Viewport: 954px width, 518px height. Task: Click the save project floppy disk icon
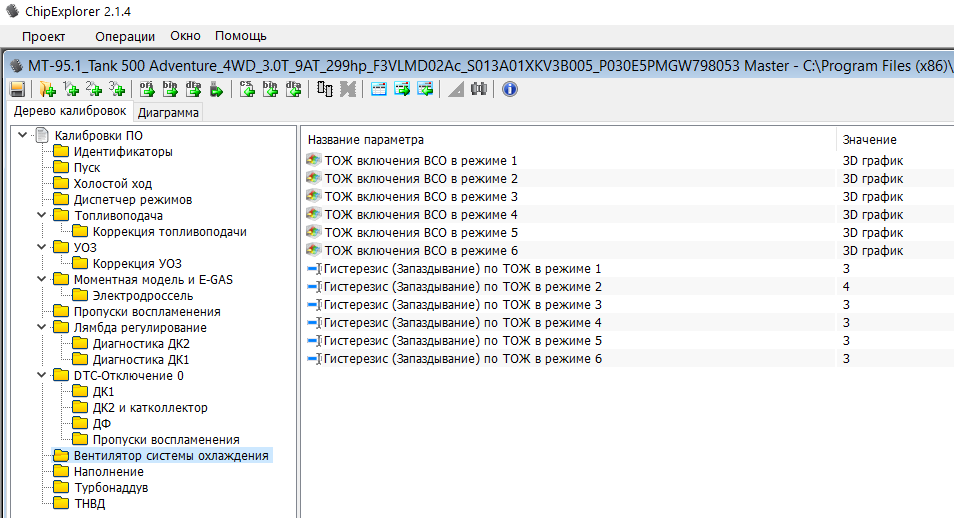[17, 89]
